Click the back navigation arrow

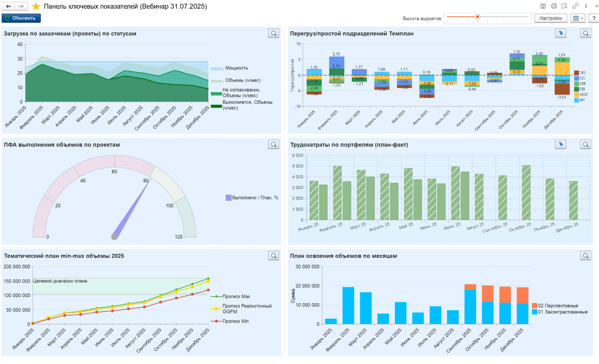coord(8,6)
